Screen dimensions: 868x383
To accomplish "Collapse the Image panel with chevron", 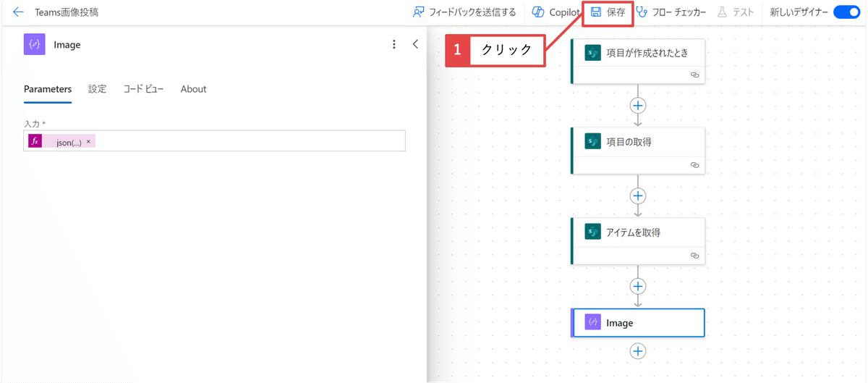I will click(x=415, y=44).
